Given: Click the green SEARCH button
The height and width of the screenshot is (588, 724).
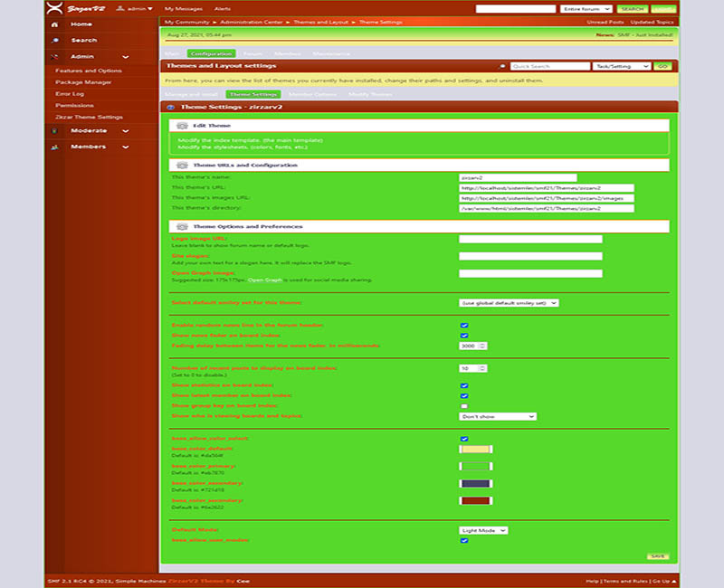Looking at the screenshot, I should tap(632, 9).
